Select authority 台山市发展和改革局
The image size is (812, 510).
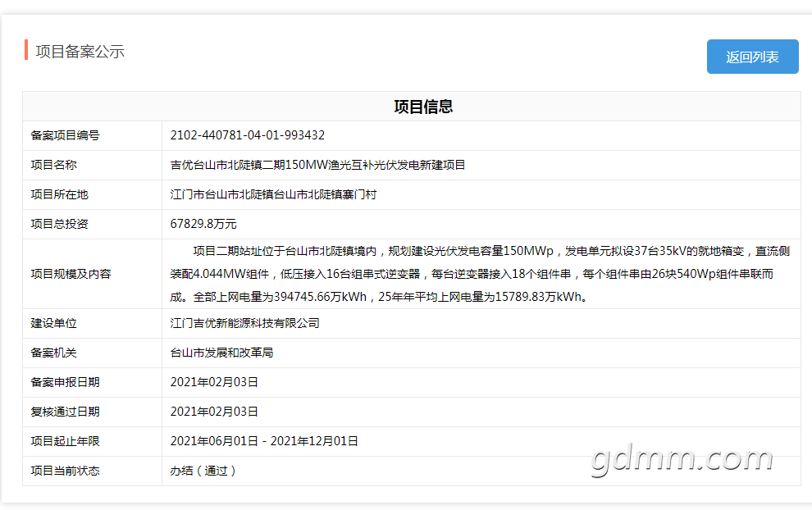click(x=221, y=353)
